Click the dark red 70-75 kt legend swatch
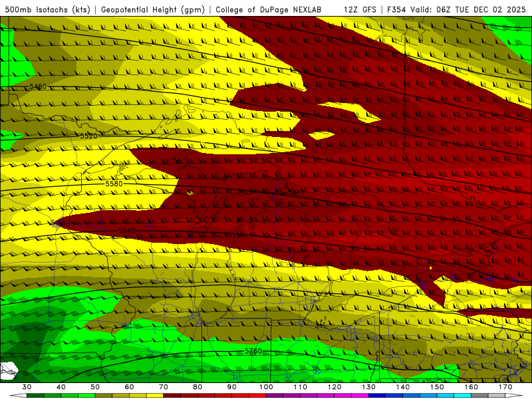532x399 pixels. coord(172,396)
